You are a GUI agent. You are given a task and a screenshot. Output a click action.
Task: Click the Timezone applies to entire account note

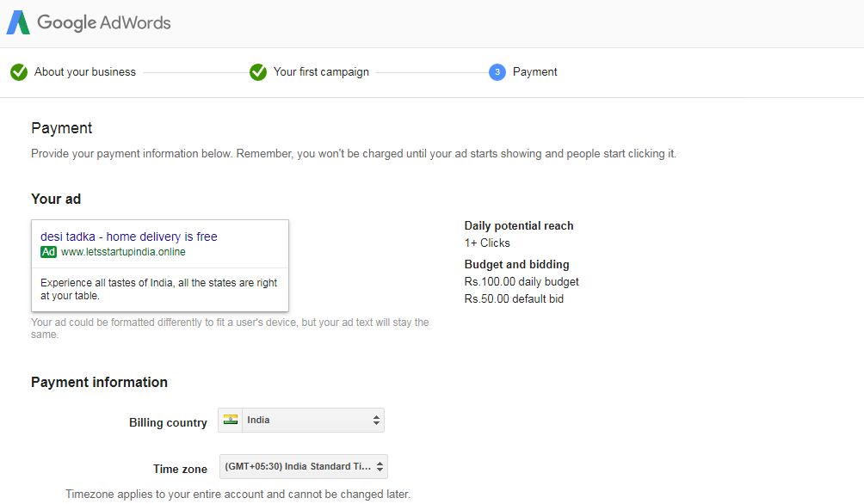(238, 494)
